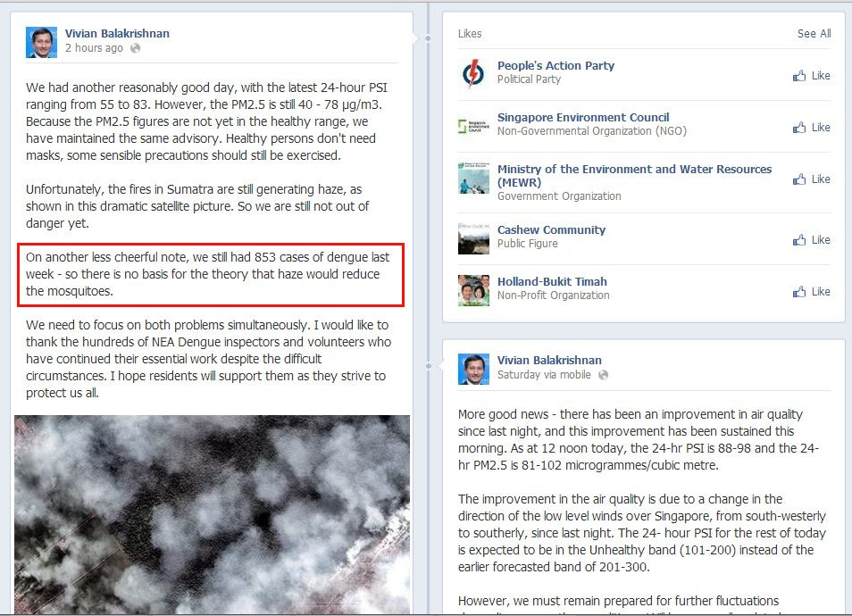The height and width of the screenshot is (616, 852).
Task: Like the Ministry of the Environment page
Action: point(811,179)
